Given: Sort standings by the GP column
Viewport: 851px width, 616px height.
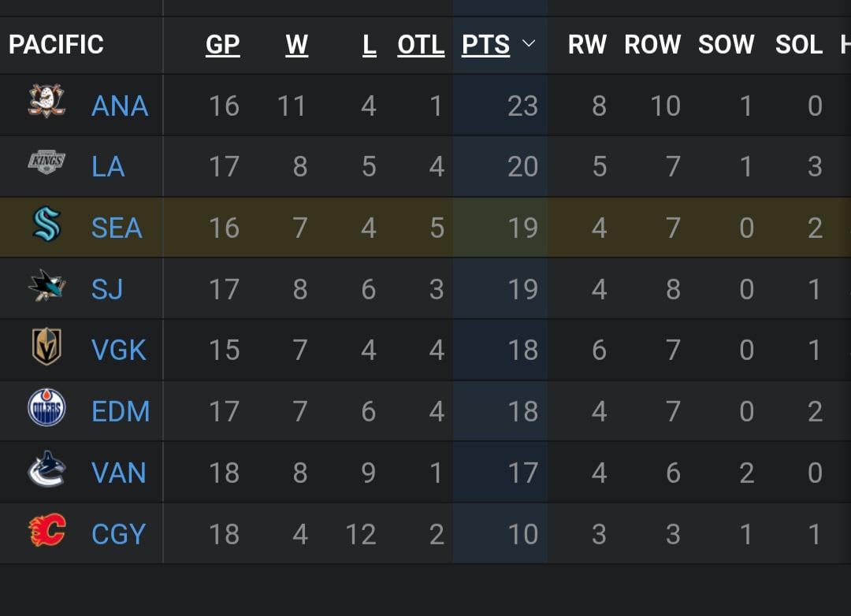Looking at the screenshot, I should point(223,45).
